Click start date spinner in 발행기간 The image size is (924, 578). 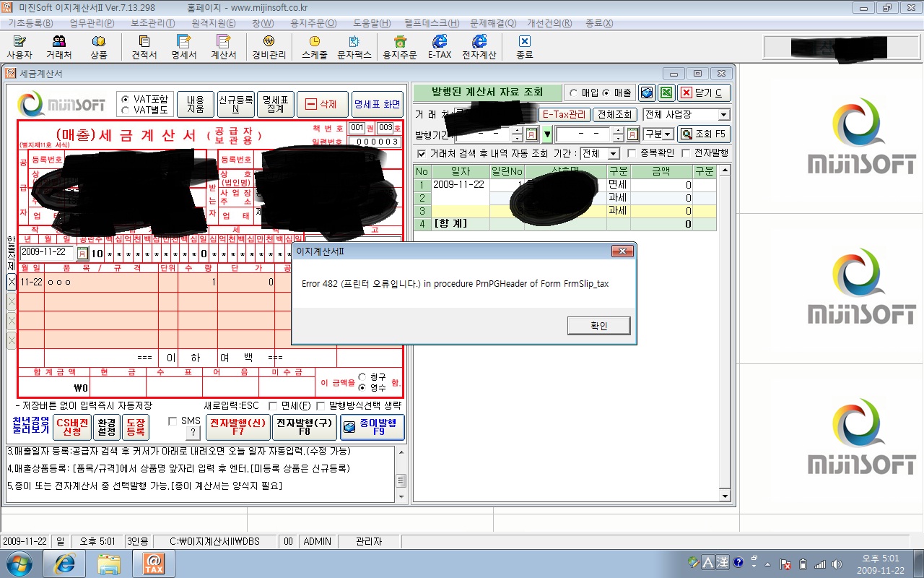[517, 134]
